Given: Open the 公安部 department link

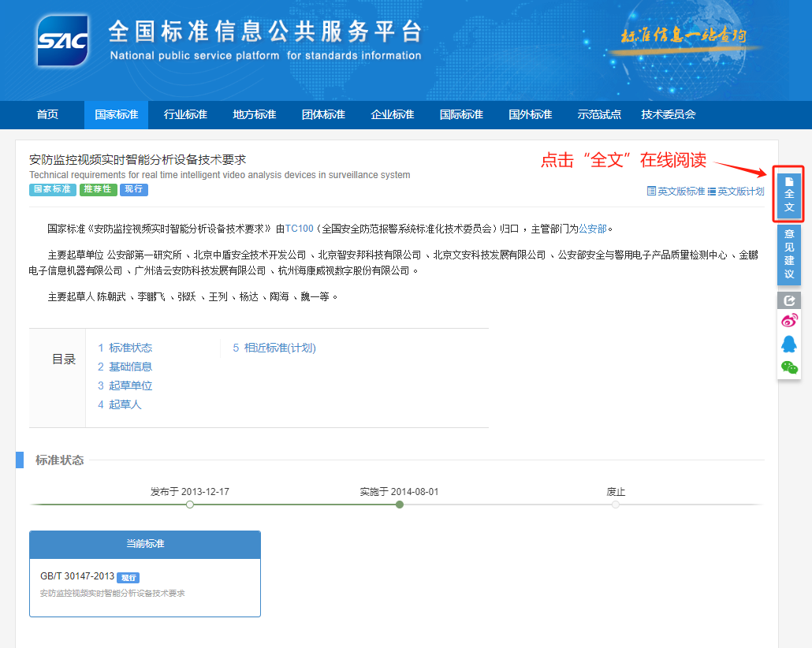Looking at the screenshot, I should (593, 229).
